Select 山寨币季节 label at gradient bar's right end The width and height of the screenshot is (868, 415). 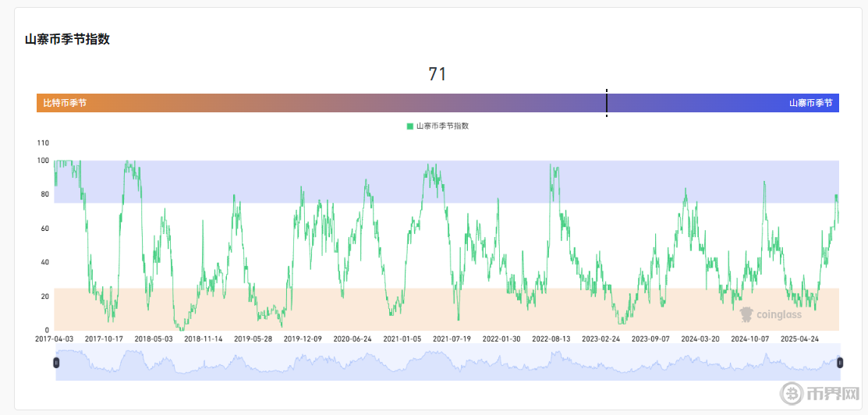coord(810,103)
